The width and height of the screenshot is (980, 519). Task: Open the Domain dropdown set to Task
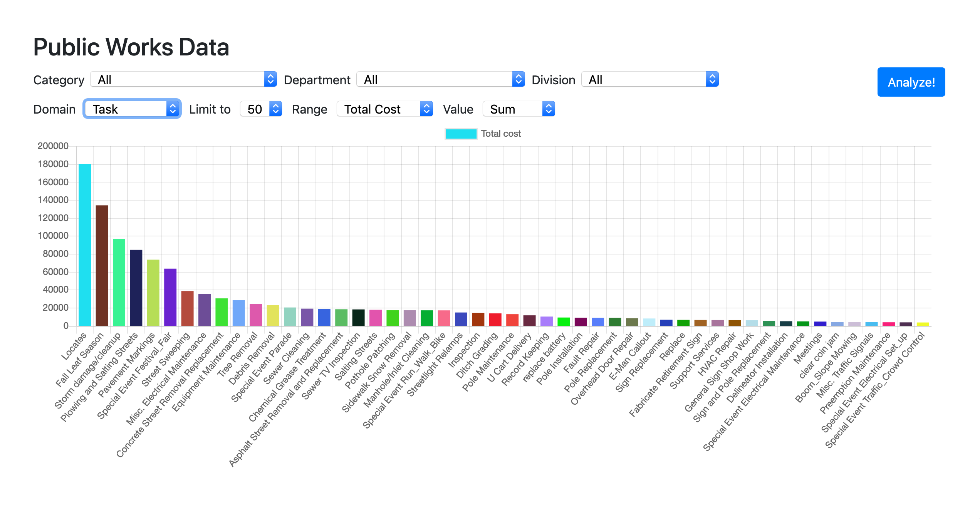[132, 109]
